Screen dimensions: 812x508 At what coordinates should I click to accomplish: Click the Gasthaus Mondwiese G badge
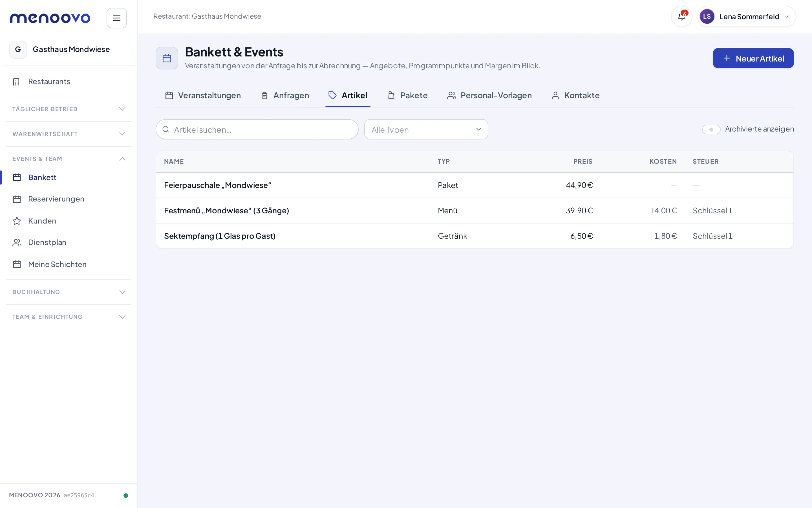click(x=18, y=49)
